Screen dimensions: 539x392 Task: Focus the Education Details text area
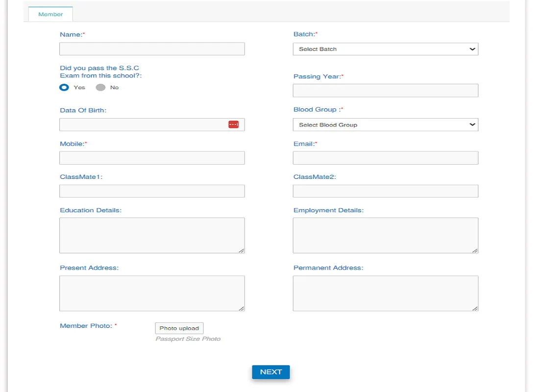pyautogui.click(x=152, y=235)
